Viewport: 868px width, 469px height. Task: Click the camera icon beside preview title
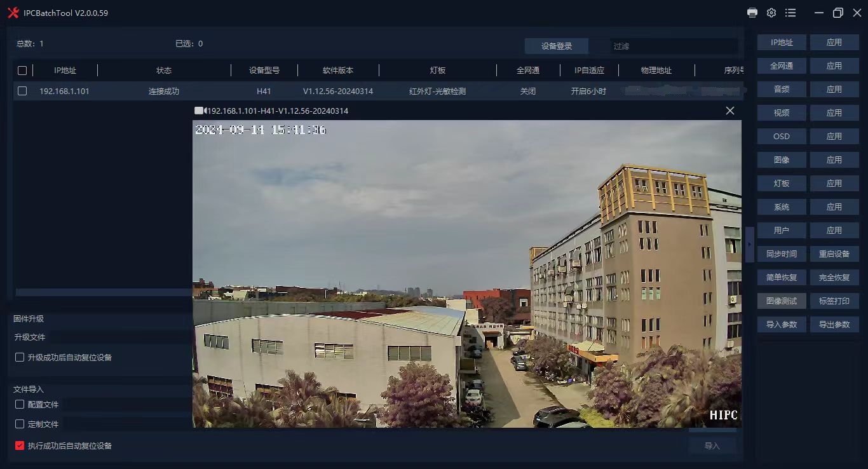click(200, 111)
